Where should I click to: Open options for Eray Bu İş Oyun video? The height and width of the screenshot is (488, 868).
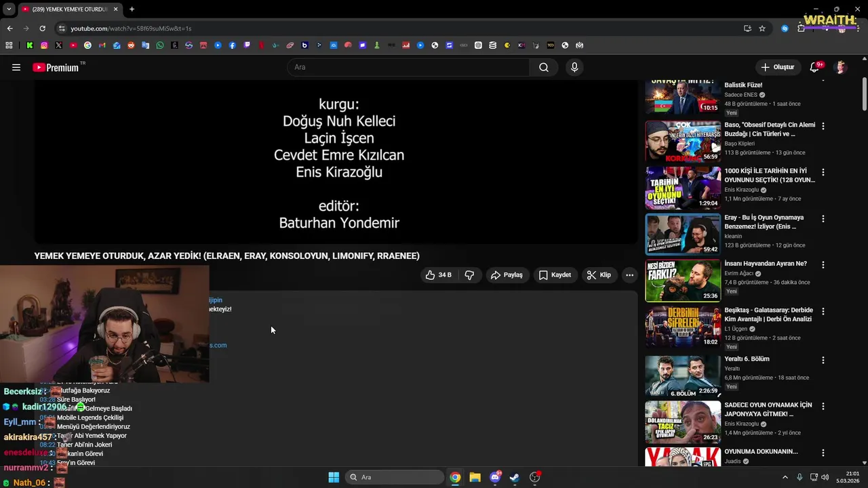coord(823,219)
